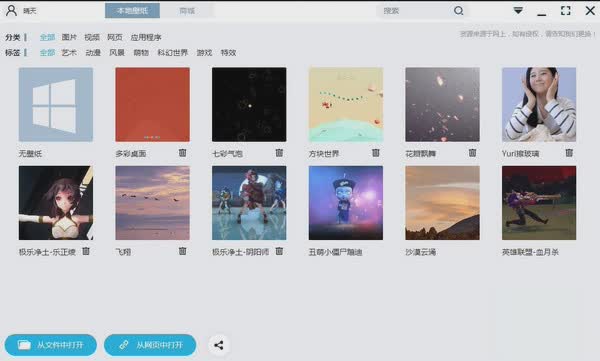The width and height of the screenshot is (600, 361).
Task: Click the 无壁纸 label text
Action: 30,154
